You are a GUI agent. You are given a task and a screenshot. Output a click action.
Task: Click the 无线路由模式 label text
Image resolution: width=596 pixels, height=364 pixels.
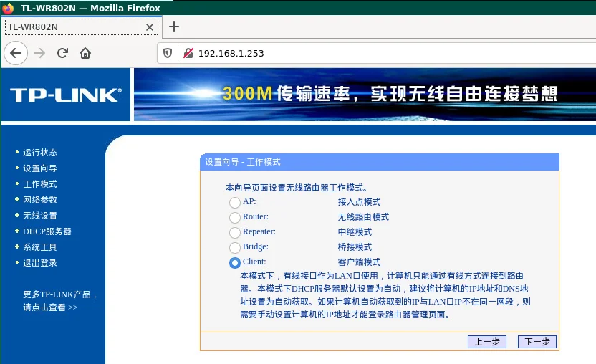point(363,217)
